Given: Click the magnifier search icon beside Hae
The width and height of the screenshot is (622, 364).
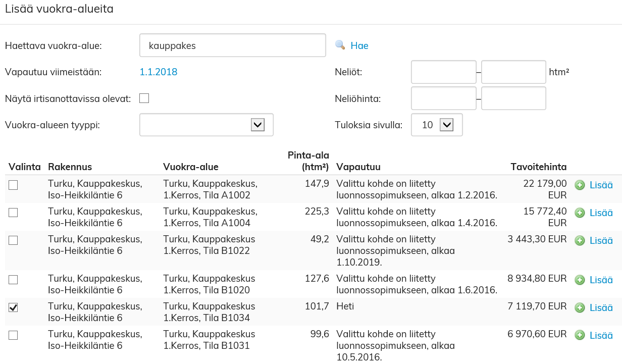Looking at the screenshot, I should tap(340, 45).
